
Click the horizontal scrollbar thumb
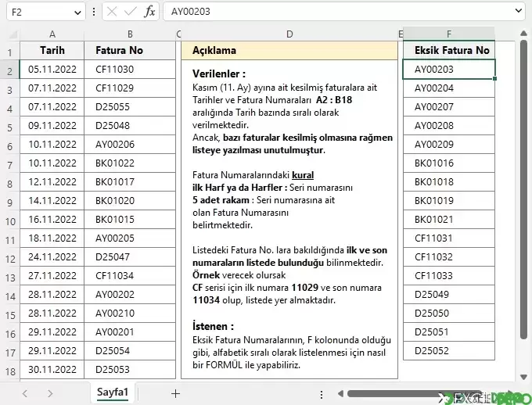tap(414, 393)
